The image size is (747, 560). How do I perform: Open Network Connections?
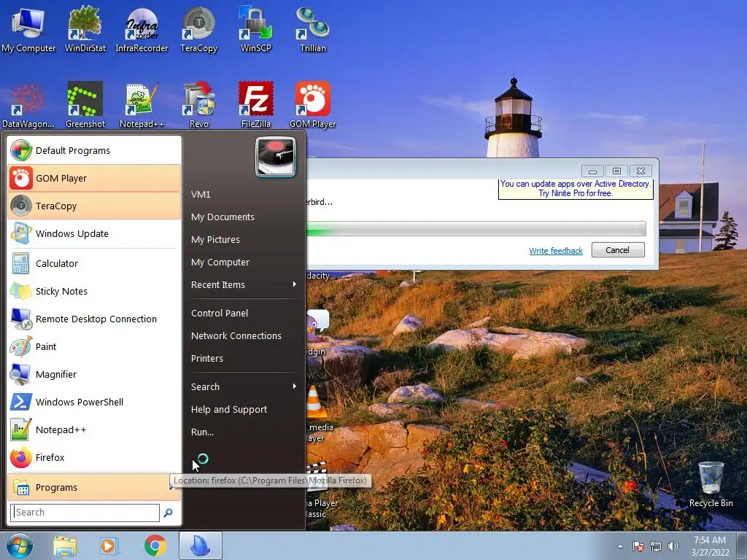point(244,335)
